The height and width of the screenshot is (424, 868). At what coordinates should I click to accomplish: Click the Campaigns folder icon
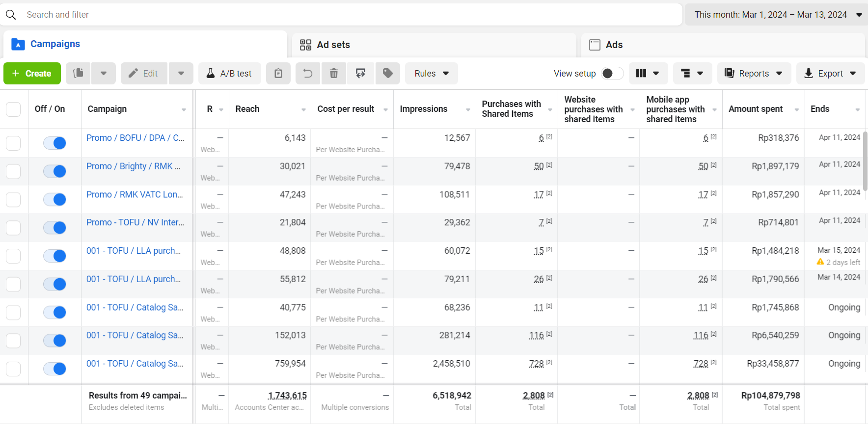click(x=18, y=44)
